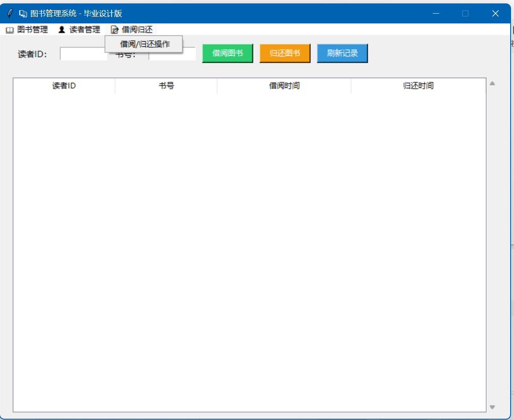Click the scrollbar down arrow
Viewport: 514px width, 420px height.
492,407
